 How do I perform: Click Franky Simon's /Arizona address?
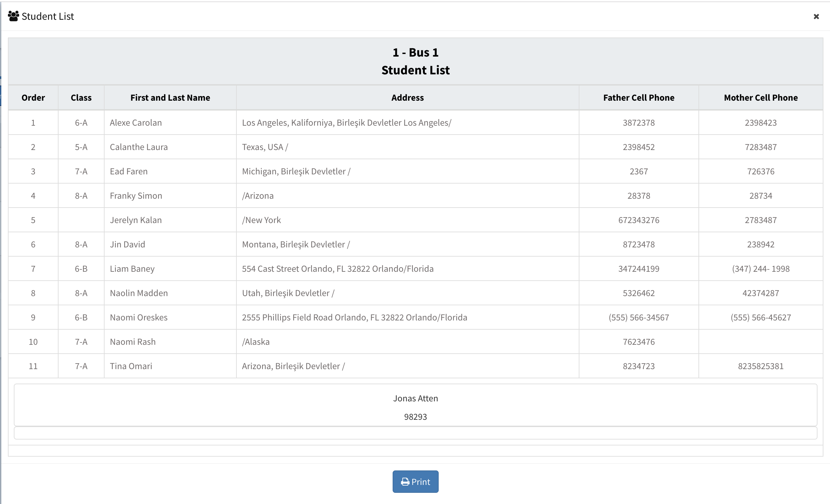pos(258,196)
